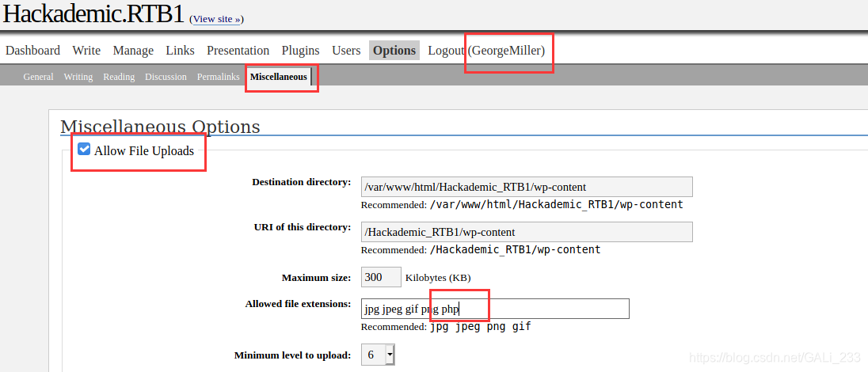Select the Miscellaneous options tab
This screenshot has width=868, height=372.
pyautogui.click(x=279, y=77)
